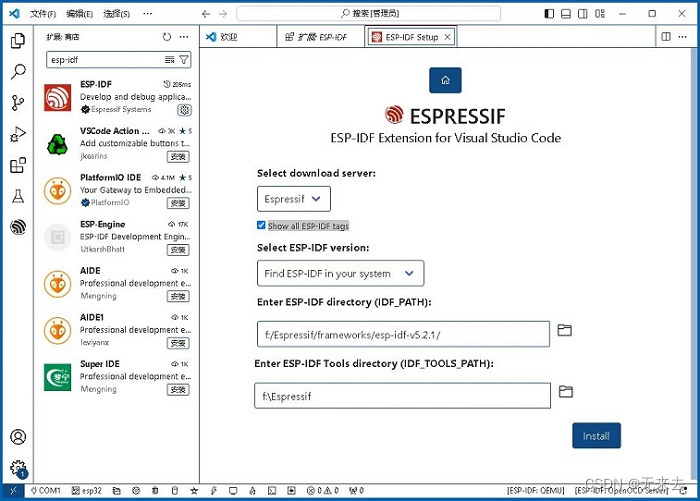700x501 pixels.
Task: Open the remote window indicator in status bar
Action: click(x=13, y=491)
